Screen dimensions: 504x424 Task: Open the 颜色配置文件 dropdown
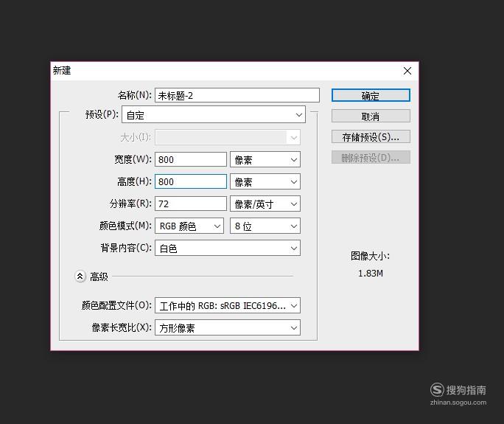click(x=228, y=305)
